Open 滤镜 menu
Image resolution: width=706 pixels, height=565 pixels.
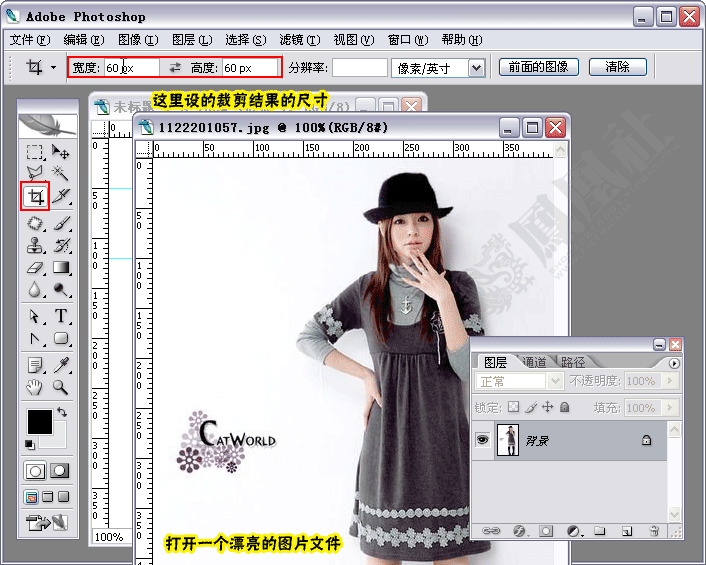point(300,40)
